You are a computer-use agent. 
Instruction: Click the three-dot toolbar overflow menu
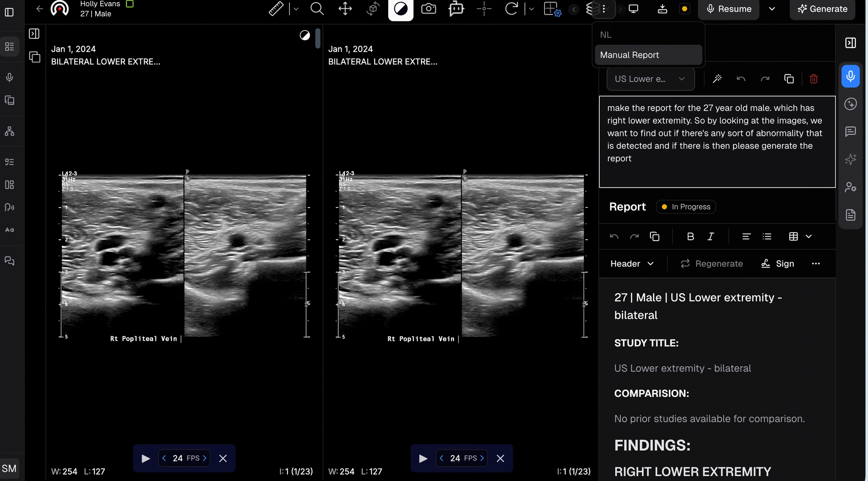[604, 9]
